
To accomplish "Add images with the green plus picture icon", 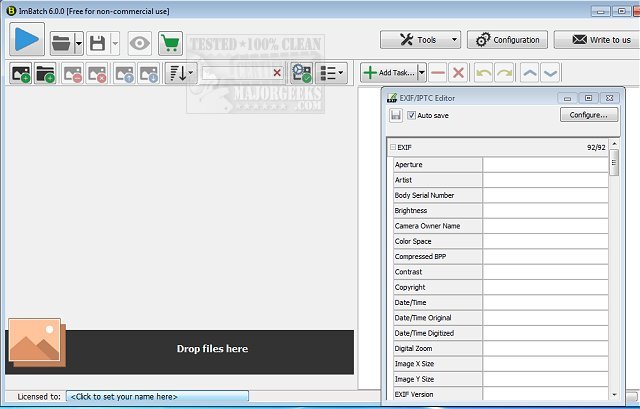I will [20, 73].
